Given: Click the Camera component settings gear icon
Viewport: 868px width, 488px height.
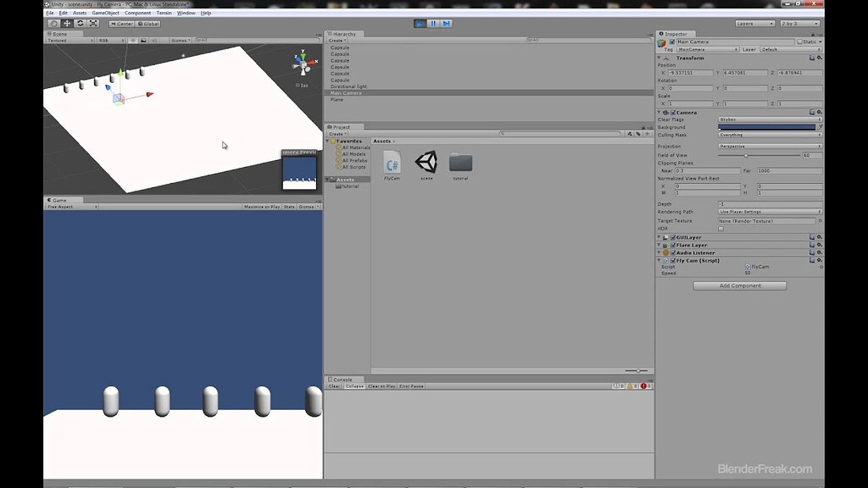Looking at the screenshot, I should 819,112.
